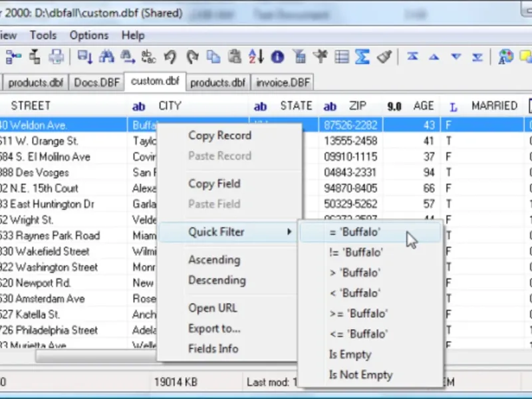Choose Is Empty quick filter
This screenshot has height=399, width=532.
370,354
